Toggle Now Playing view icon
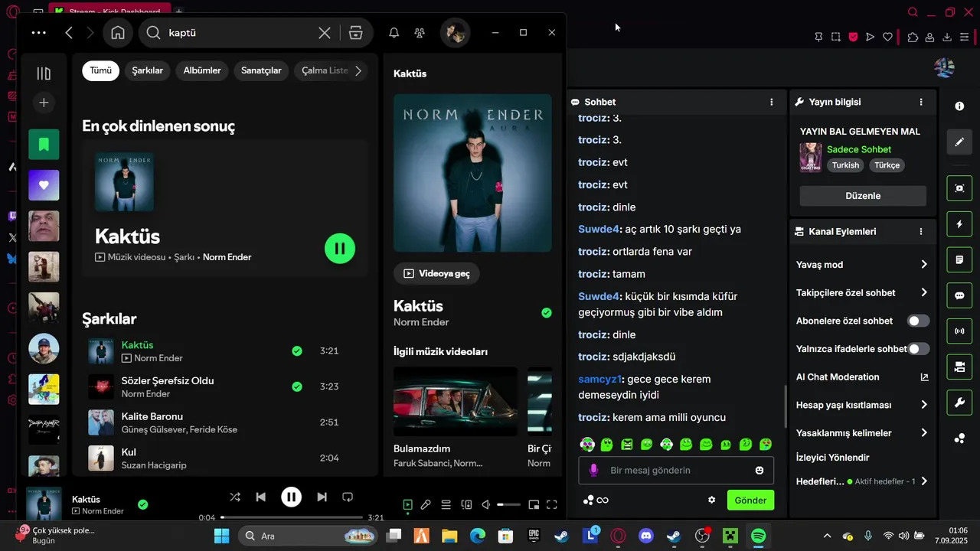Viewport: 980px width, 551px height. tap(407, 504)
